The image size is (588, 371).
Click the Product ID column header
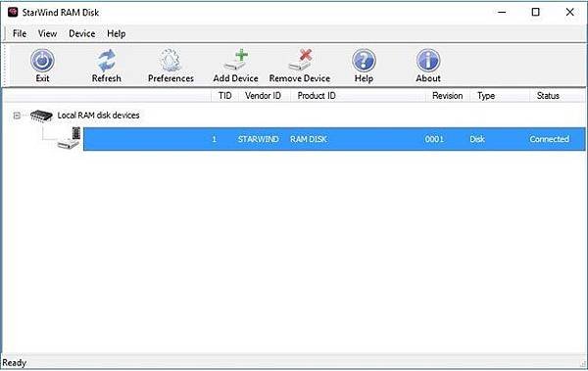(x=317, y=96)
